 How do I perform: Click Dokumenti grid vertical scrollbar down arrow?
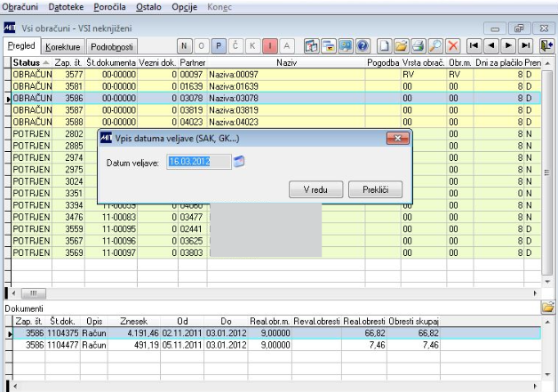point(547,374)
